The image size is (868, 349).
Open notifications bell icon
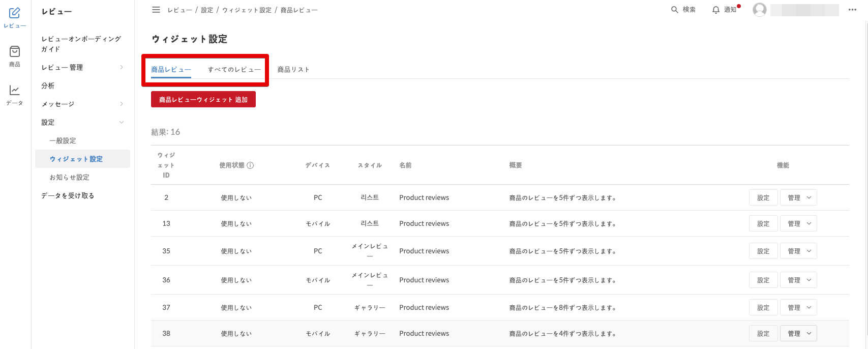pyautogui.click(x=716, y=10)
